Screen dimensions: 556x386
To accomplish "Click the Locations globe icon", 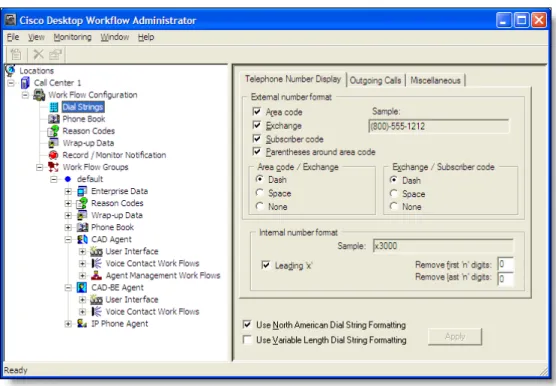I will pyautogui.click(x=10, y=70).
